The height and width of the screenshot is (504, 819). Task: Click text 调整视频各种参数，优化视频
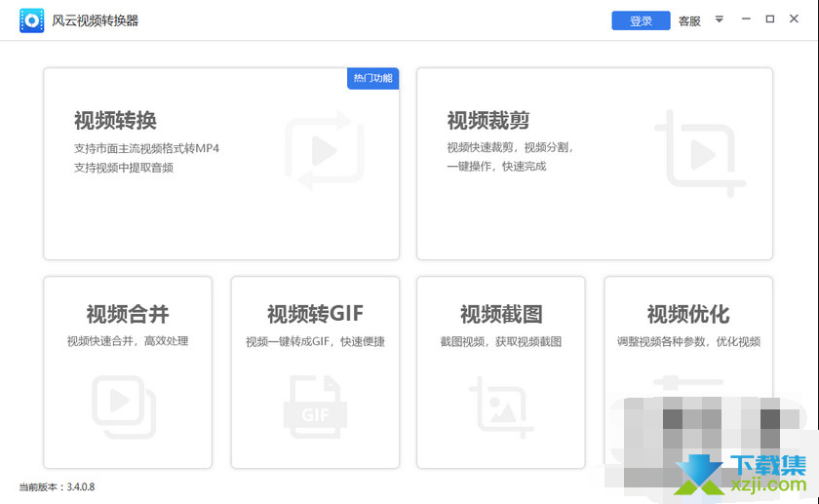click(x=688, y=341)
